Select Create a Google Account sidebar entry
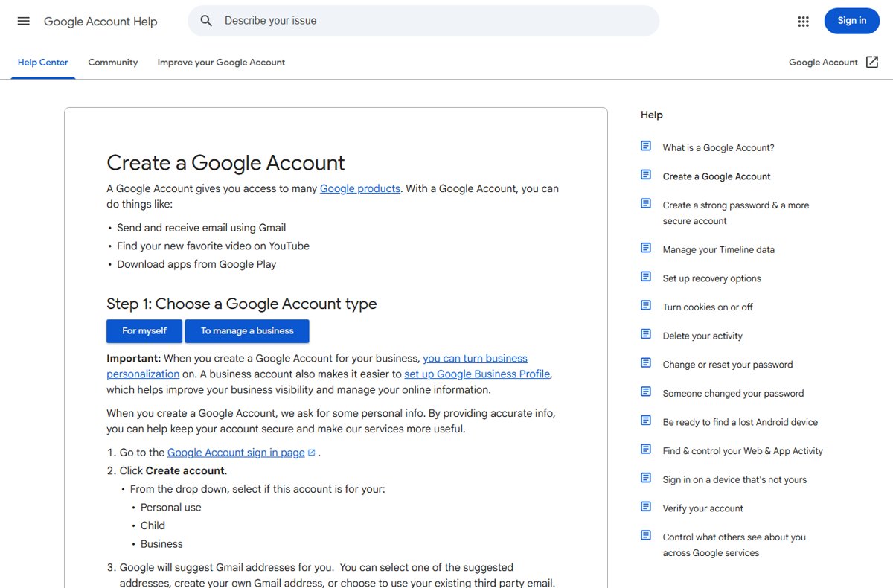 coord(717,176)
